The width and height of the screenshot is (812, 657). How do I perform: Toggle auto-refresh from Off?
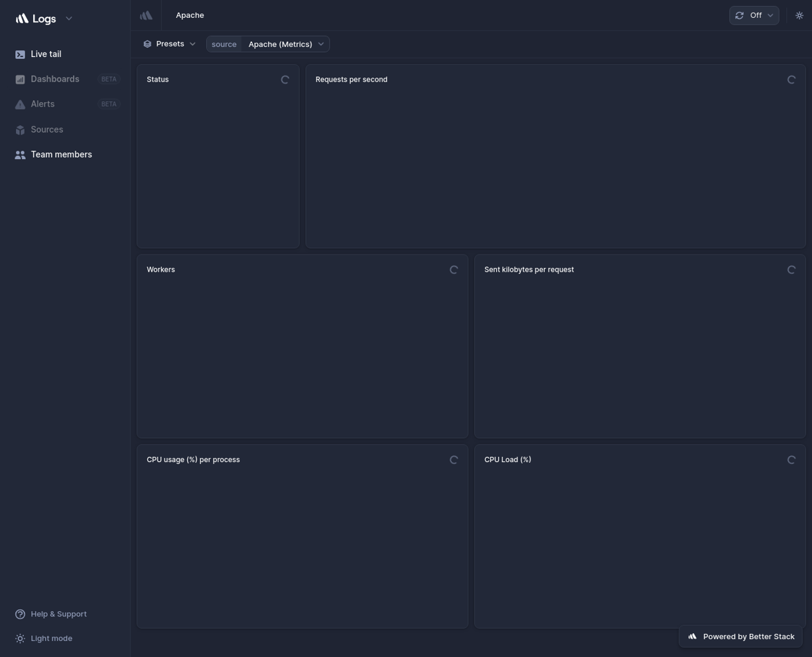click(755, 15)
